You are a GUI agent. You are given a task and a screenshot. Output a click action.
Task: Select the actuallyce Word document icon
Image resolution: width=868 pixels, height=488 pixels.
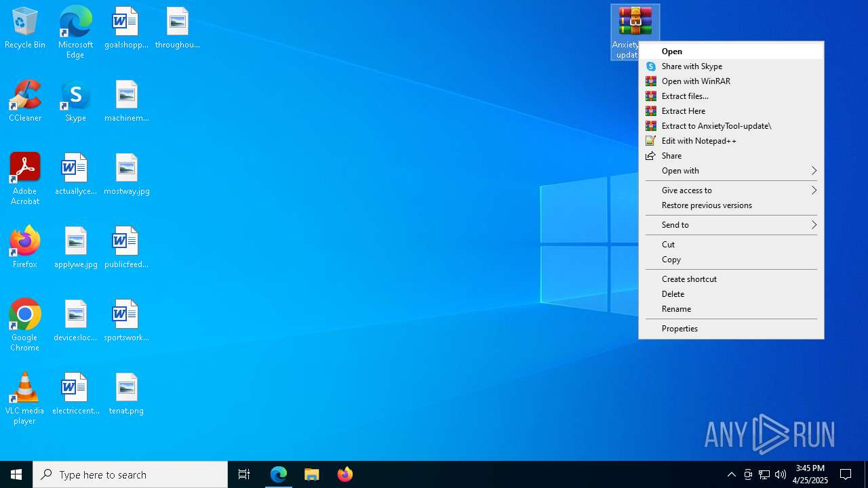[x=75, y=175]
